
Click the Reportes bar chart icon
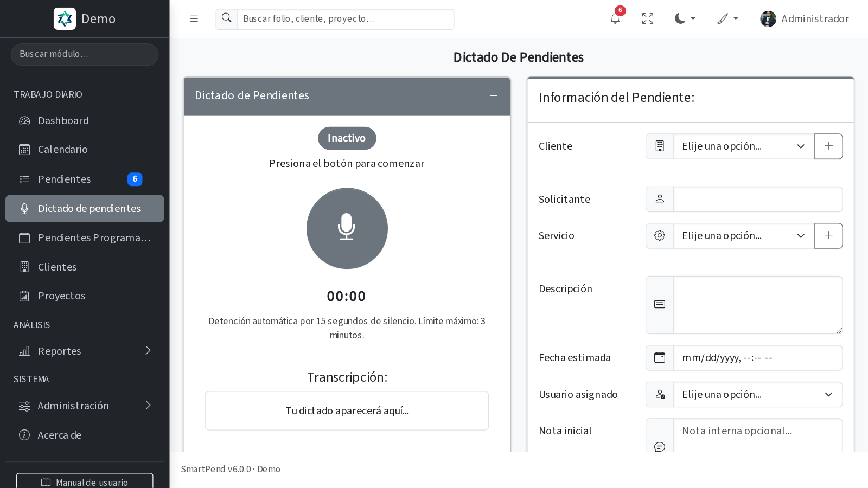click(x=24, y=351)
